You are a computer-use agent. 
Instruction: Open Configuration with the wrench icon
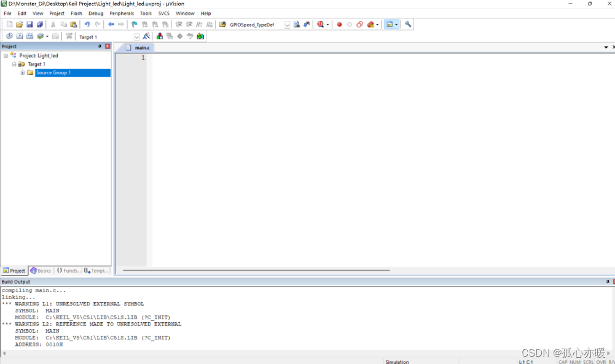tap(408, 25)
